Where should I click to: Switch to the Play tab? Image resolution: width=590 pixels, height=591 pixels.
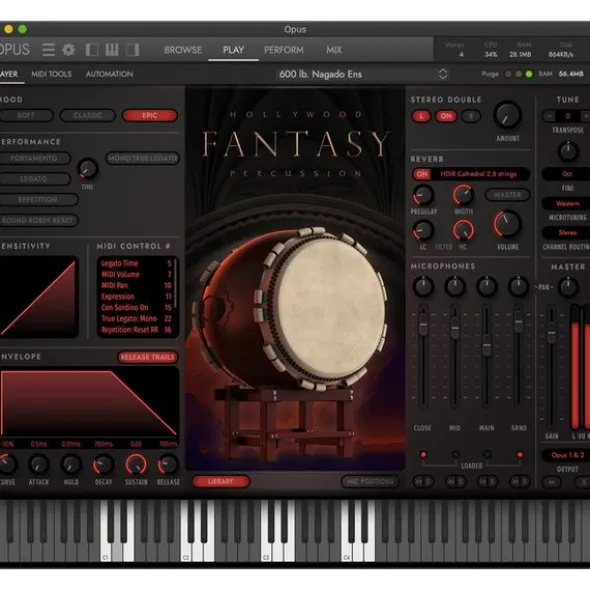(233, 50)
